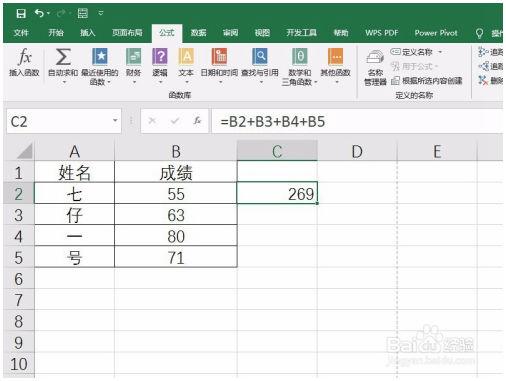Select column A header
This screenshot has height=381, width=506.
coord(75,151)
